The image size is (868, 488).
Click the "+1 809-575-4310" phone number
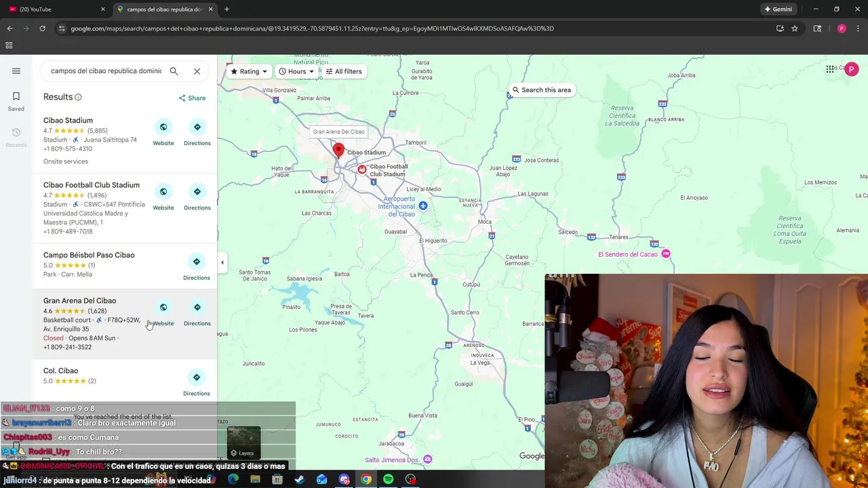pyautogui.click(x=67, y=148)
